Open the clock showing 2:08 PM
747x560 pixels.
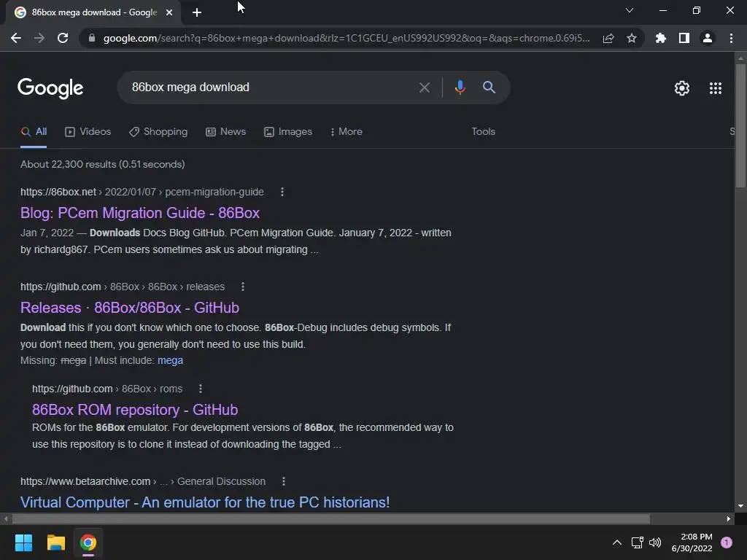click(692, 542)
